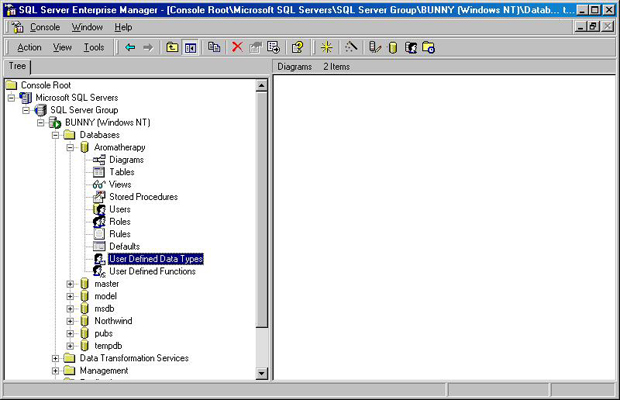Expand the Data Transformation Services folder
This screenshot has width=620, height=400.
55,358
